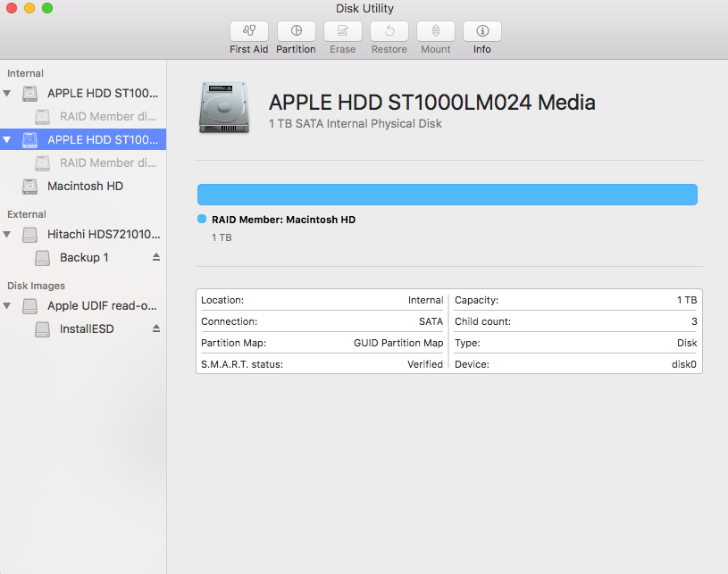Collapse the Apple UDIF read-only tree
Viewport: 728px width, 574px height.
pyautogui.click(x=8, y=305)
